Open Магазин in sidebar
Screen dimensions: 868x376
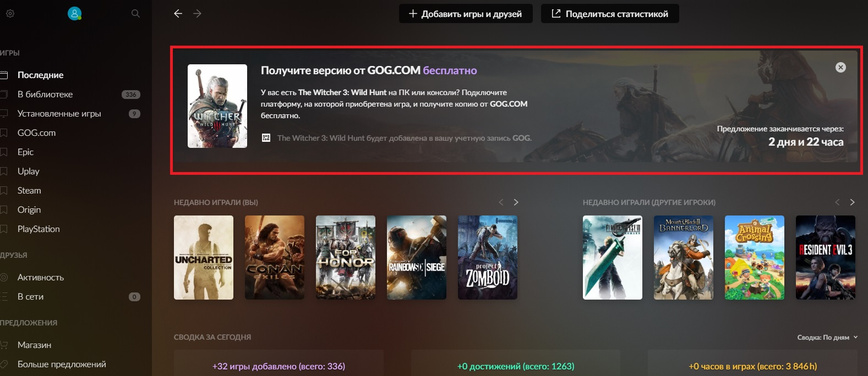(x=34, y=345)
